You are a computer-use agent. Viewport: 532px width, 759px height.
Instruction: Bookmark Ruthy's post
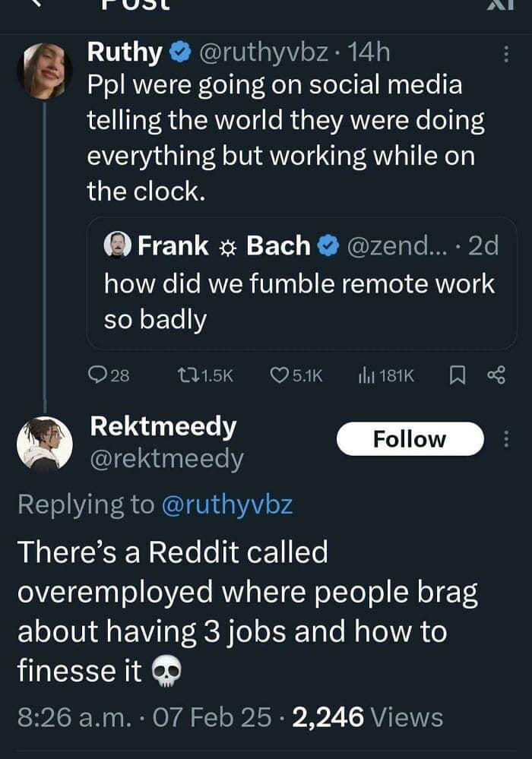point(456,375)
